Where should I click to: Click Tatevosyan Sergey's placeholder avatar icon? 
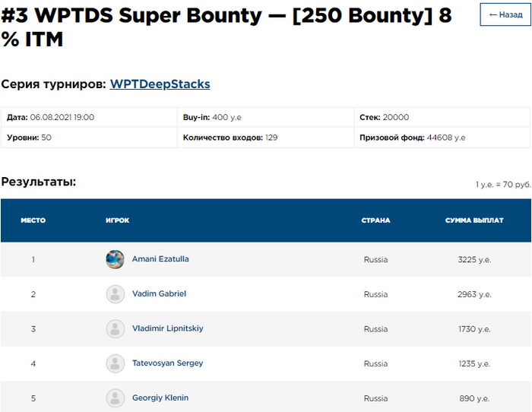[x=115, y=363]
